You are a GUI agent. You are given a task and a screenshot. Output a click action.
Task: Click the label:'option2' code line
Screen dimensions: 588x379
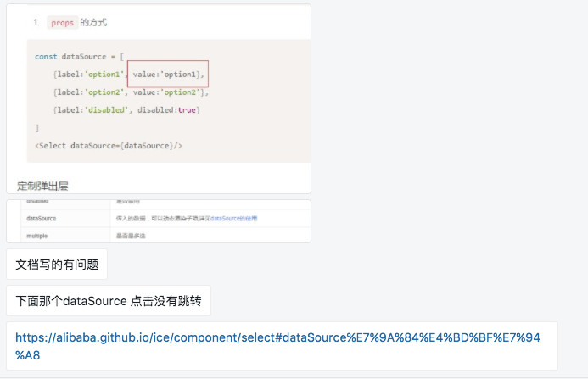(x=131, y=92)
